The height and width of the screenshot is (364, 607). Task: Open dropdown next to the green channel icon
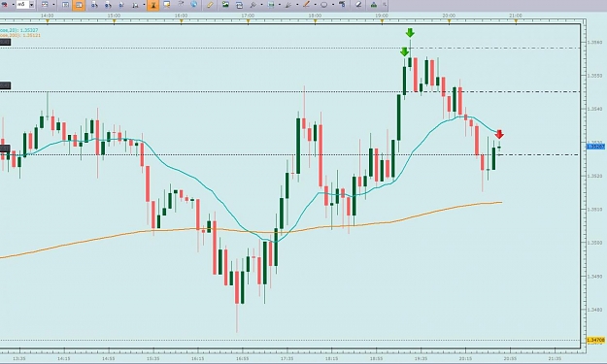280,5
